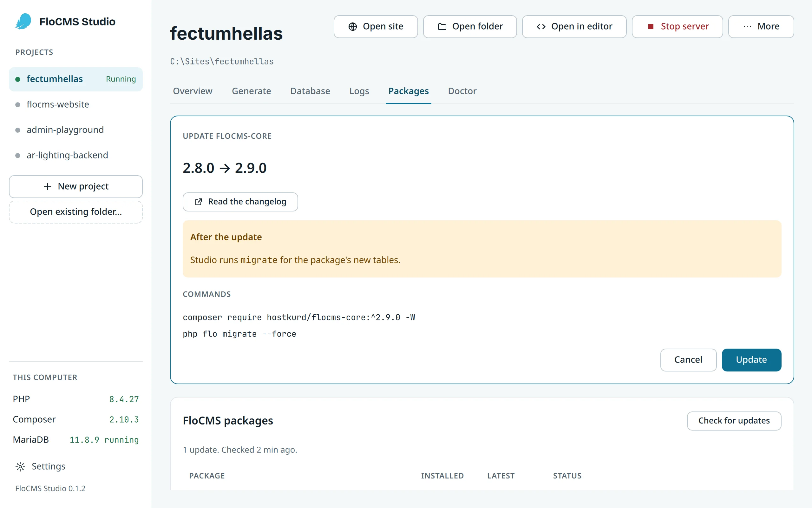
Task: Click the grey dot beside admin-playground
Action: [18, 130]
